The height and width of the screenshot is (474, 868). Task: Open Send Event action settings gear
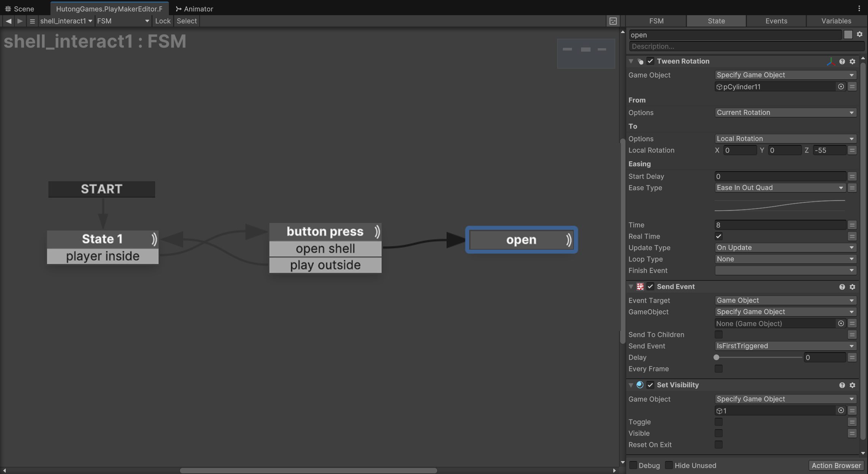[852, 287]
